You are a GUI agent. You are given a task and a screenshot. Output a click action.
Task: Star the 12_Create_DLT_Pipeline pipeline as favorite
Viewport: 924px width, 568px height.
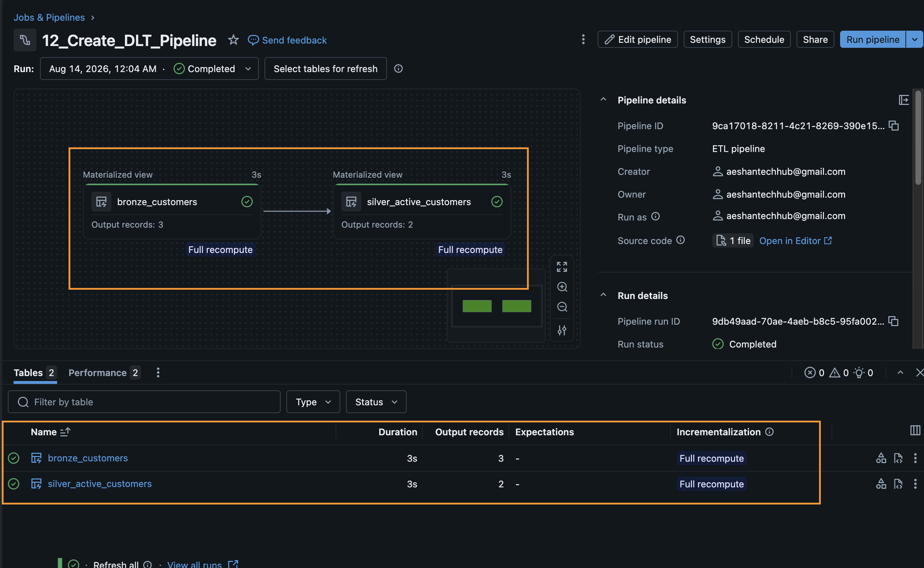click(233, 40)
